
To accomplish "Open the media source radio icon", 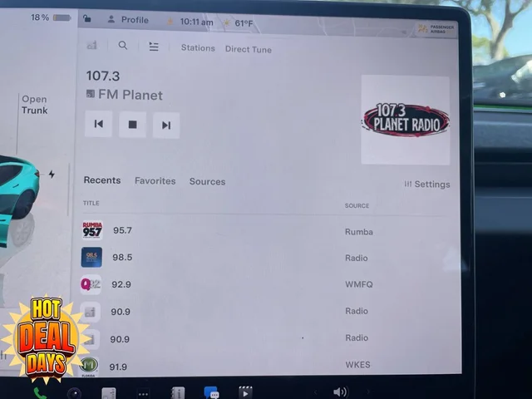I will point(92,45).
